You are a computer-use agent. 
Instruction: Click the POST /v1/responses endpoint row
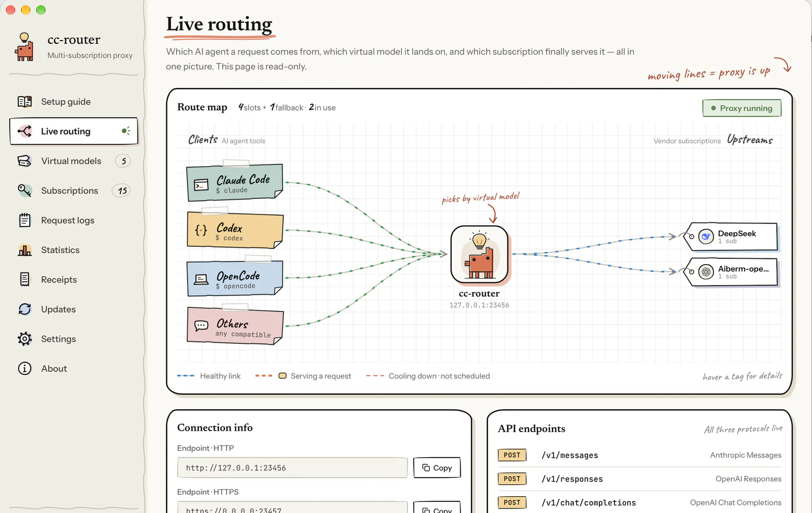(x=639, y=479)
